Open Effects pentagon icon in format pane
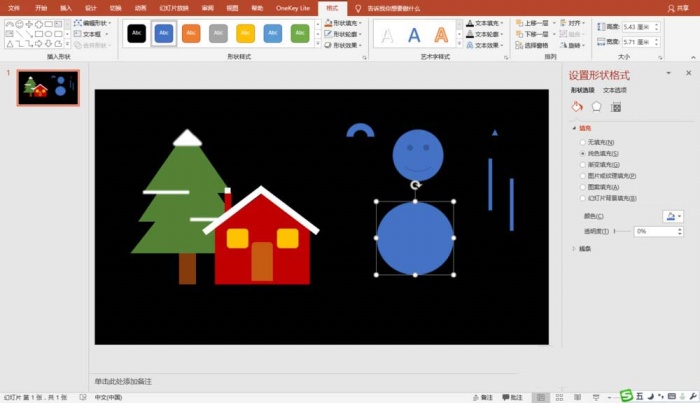Image resolution: width=700 pixels, height=403 pixels. (596, 107)
